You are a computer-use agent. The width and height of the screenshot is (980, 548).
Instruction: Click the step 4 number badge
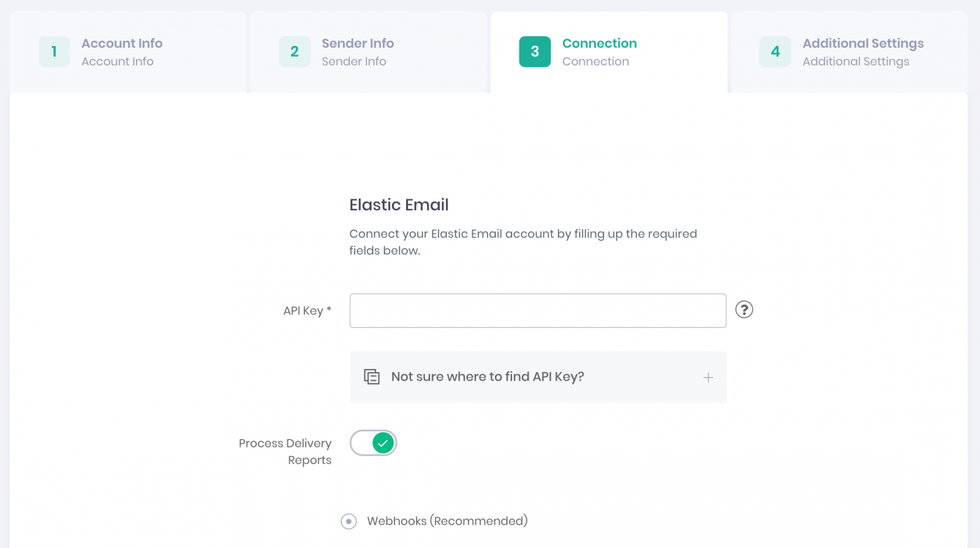coord(775,51)
